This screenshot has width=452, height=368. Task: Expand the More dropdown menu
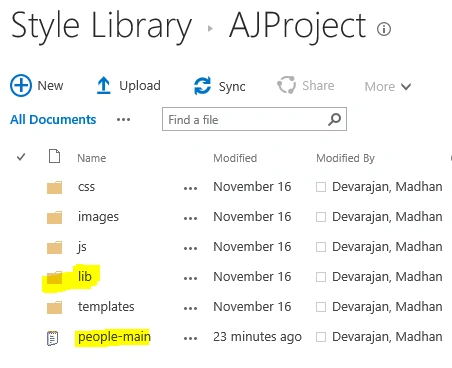tap(388, 87)
